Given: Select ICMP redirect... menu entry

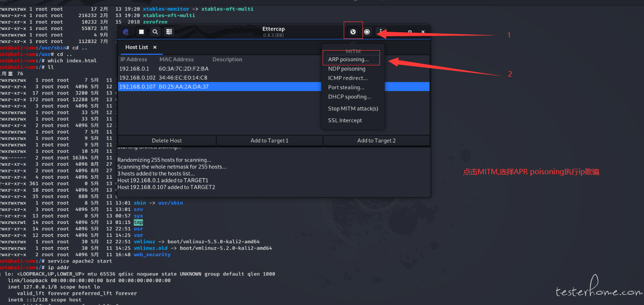Looking at the screenshot, I should [x=348, y=78].
